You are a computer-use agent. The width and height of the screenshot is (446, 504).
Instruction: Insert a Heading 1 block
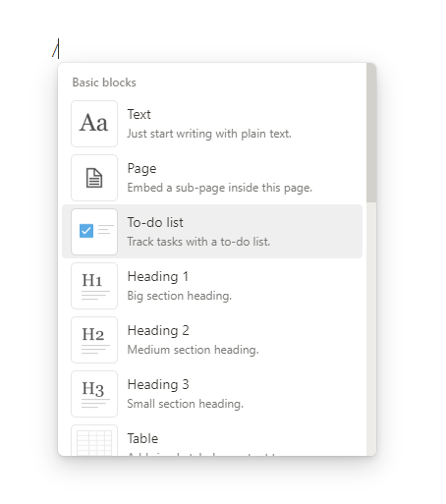pos(212,286)
